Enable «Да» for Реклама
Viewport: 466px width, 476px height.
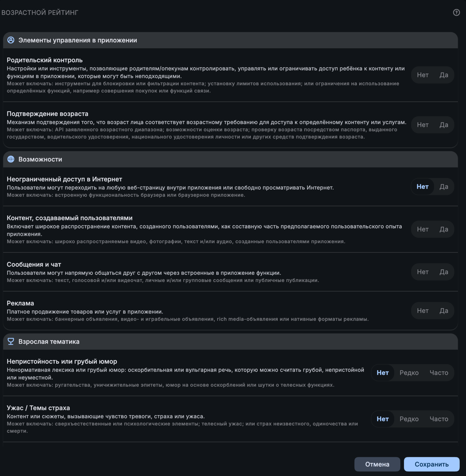tap(444, 310)
